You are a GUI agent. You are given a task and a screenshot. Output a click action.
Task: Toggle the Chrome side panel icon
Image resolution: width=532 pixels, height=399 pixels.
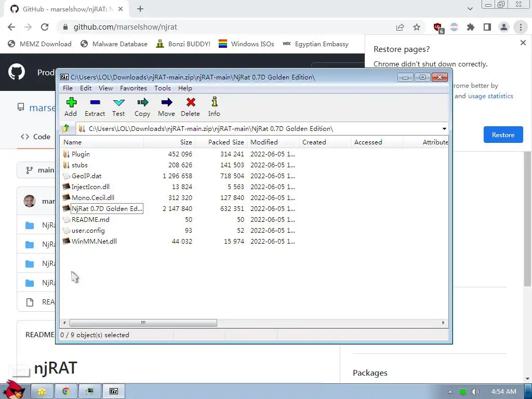point(487,27)
